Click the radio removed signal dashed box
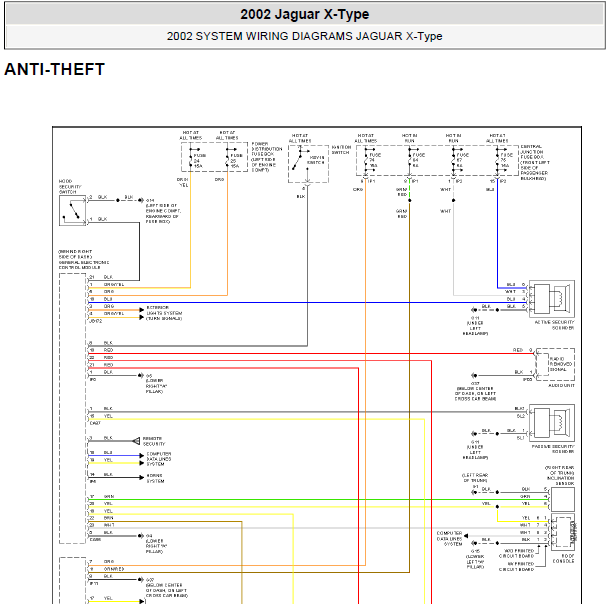 tap(555, 364)
